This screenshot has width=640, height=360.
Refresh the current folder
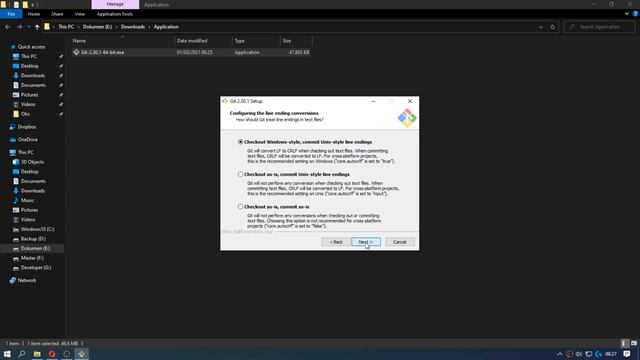(553, 27)
